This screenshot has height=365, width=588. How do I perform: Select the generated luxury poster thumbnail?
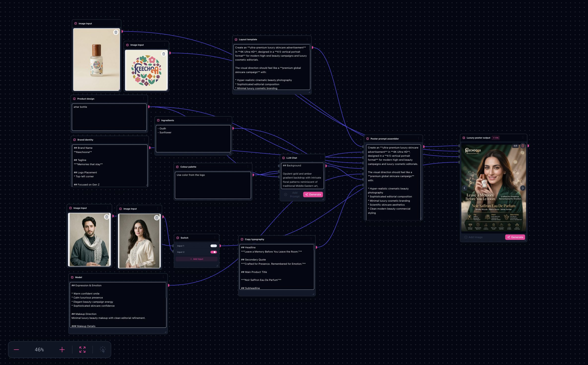(493, 188)
